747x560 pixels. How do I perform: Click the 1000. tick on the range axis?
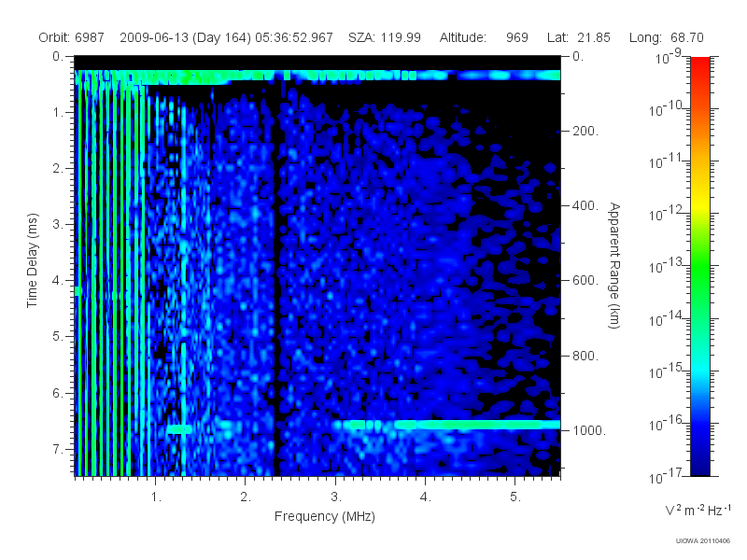coord(589,430)
